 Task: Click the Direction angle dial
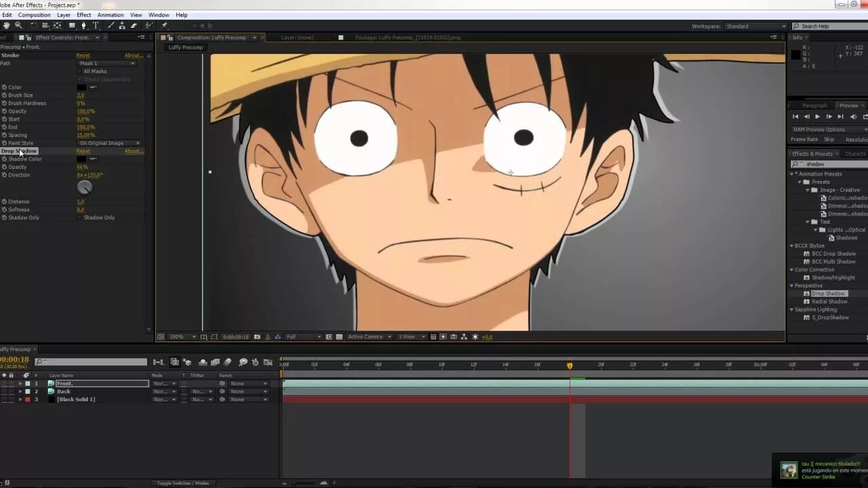tap(85, 188)
